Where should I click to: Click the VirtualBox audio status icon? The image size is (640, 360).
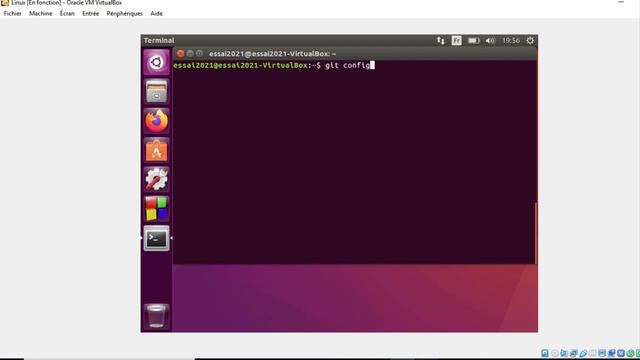coord(564,353)
